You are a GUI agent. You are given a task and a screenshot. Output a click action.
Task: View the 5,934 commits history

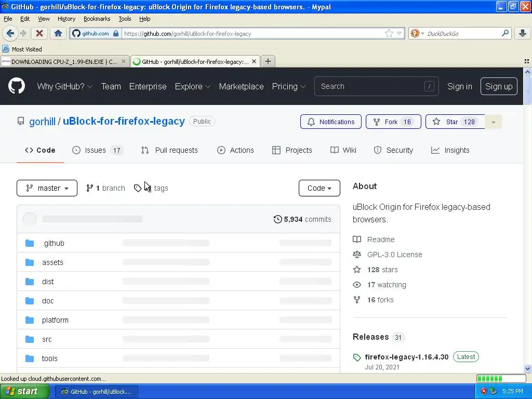point(302,219)
